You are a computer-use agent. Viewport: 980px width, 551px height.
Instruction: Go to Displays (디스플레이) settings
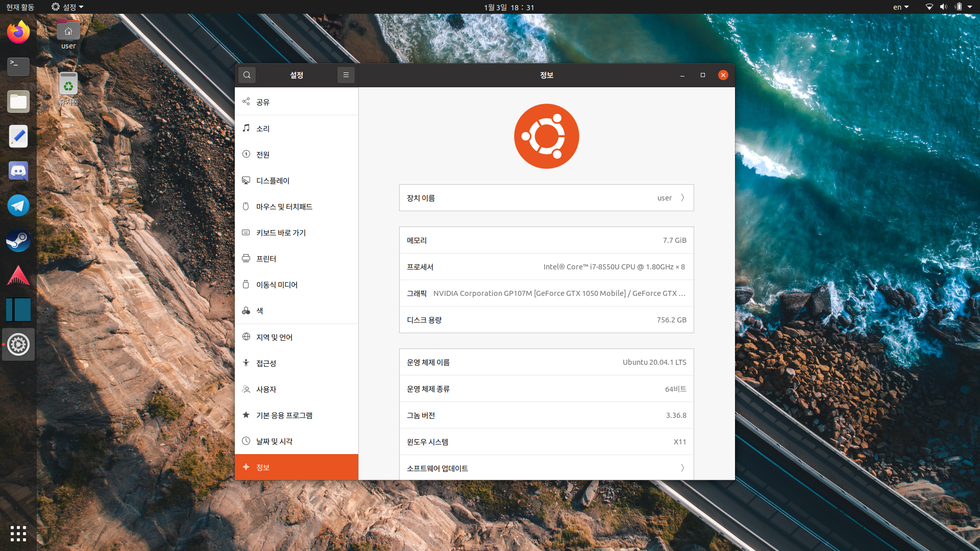[x=296, y=181]
